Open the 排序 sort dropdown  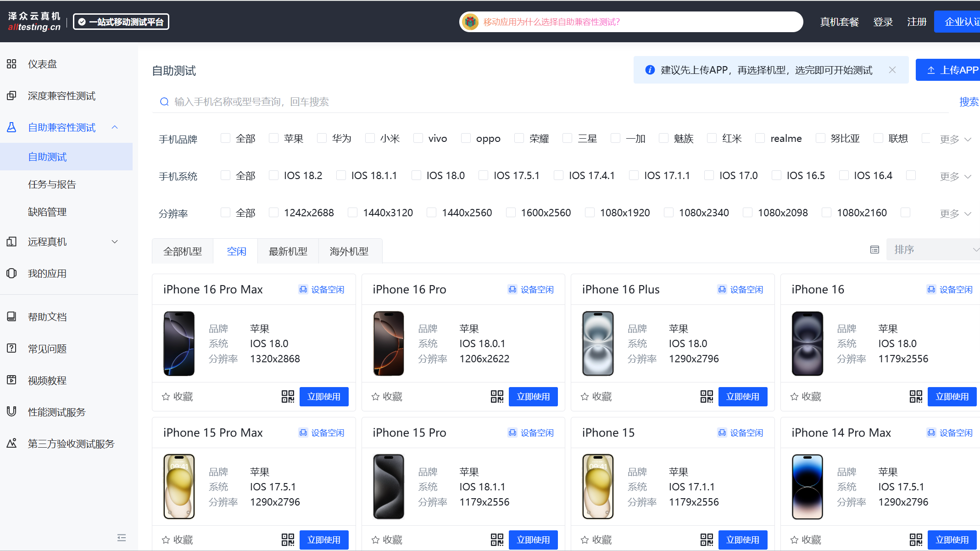click(x=932, y=250)
